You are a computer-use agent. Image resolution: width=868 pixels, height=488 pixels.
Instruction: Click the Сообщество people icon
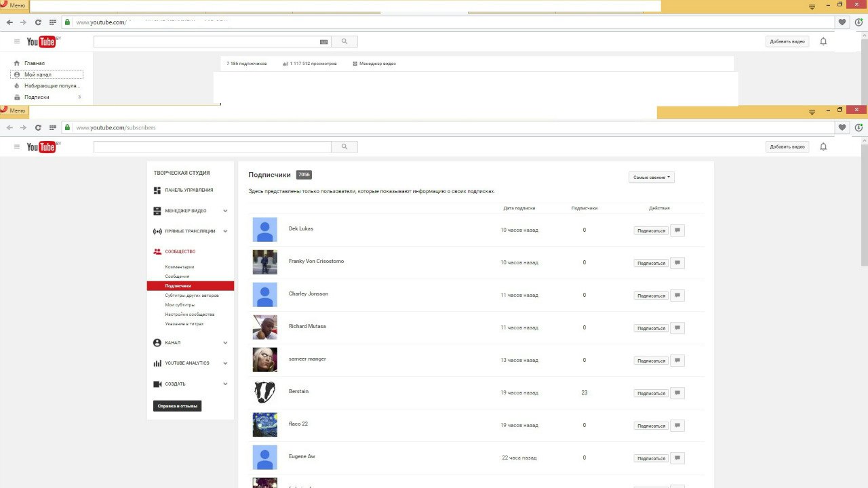(157, 251)
